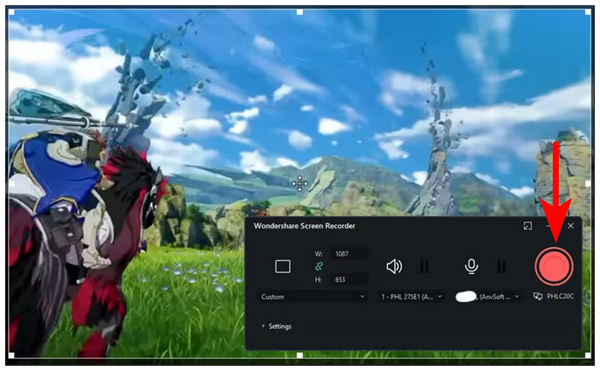The image size is (600, 371).
Task: Click the top-center selection resize handle
Action: (x=300, y=12)
